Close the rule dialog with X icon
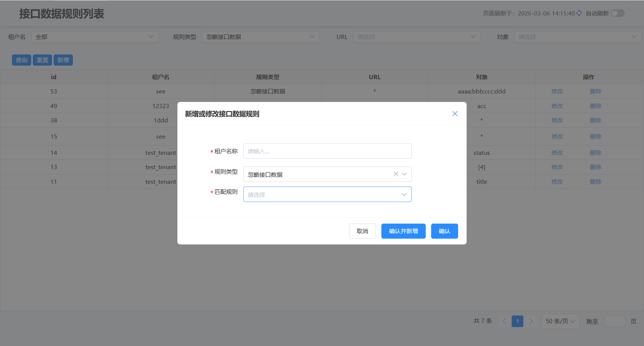This screenshot has width=644, height=346. tap(455, 114)
